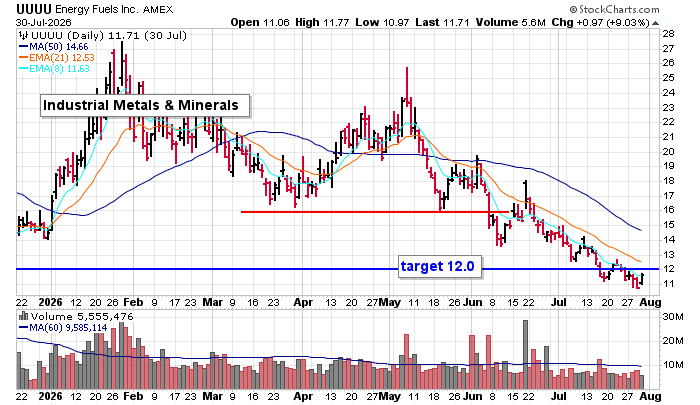Click the 30M label on the volume axis
This screenshot has height=405, width=700.
(x=673, y=317)
